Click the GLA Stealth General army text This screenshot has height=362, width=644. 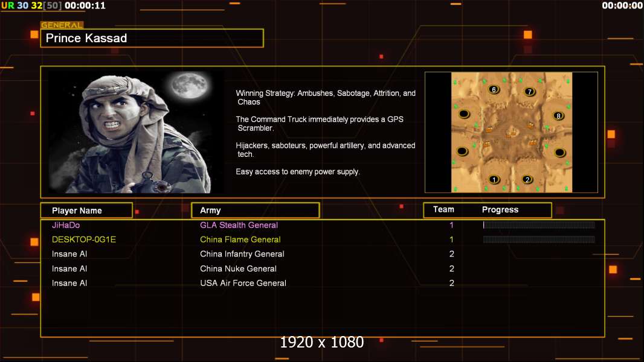[239, 225]
